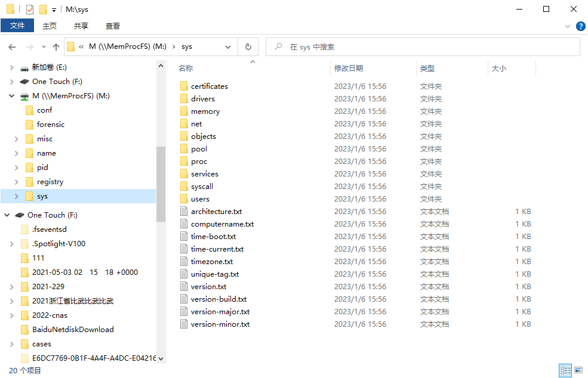Screen dimensions: 588x378
Task: Open the address bar history dropdown
Action: [228, 47]
